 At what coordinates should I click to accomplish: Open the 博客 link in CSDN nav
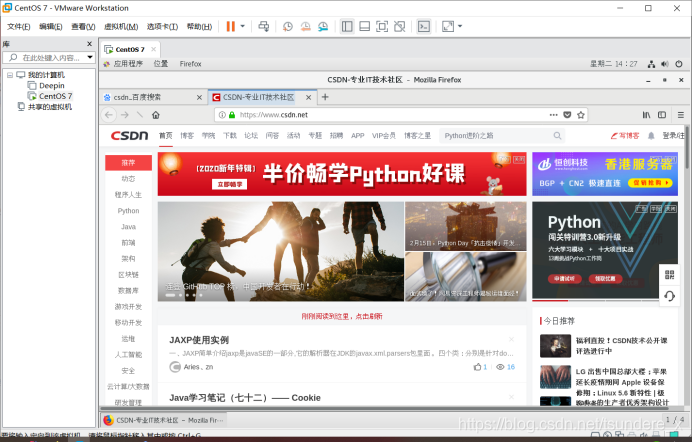click(187, 136)
